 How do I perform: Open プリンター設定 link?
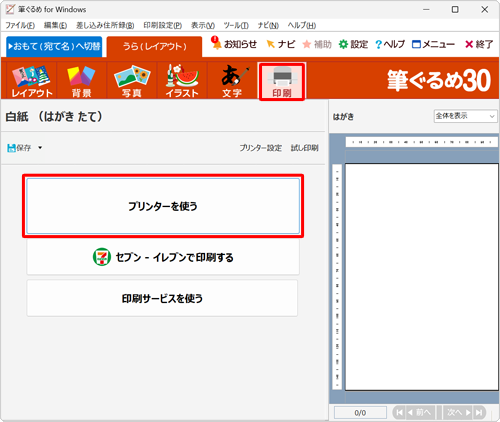click(261, 148)
